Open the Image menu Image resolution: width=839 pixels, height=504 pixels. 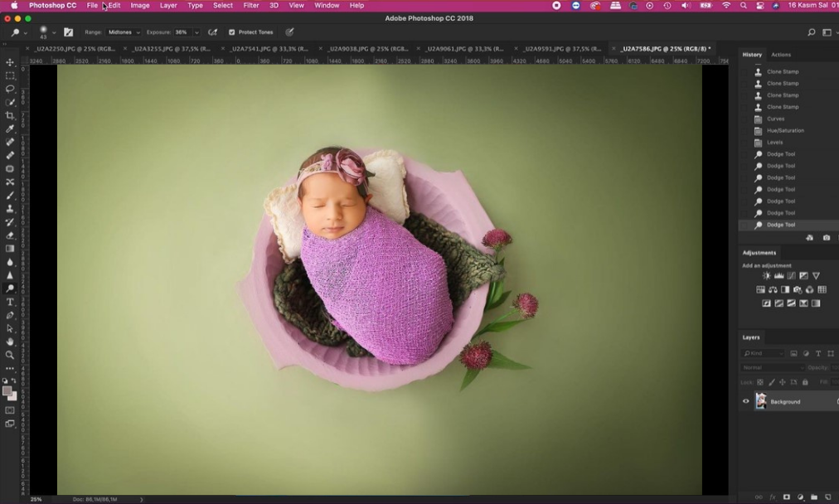click(139, 5)
